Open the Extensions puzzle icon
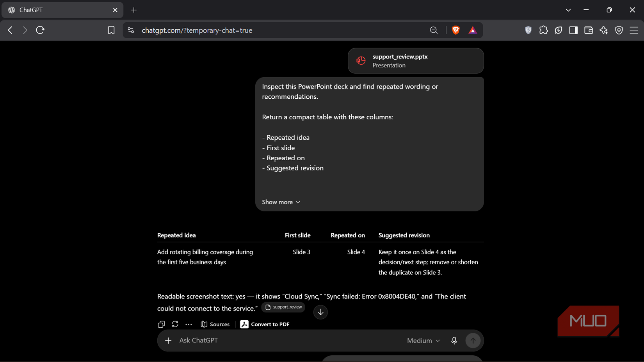The width and height of the screenshot is (644, 362). point(543,30)
